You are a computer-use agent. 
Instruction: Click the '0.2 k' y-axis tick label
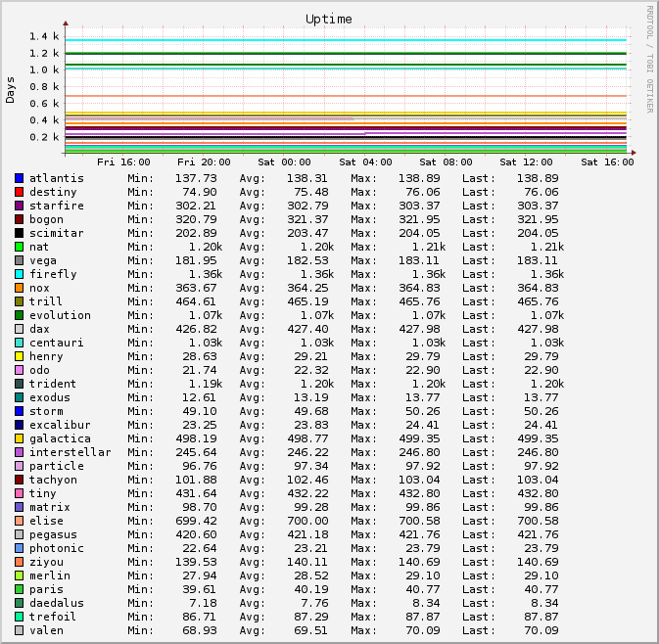point(44,137)
